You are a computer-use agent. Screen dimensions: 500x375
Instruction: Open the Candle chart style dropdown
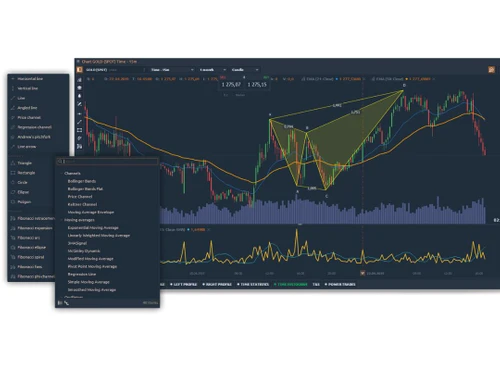245,70
